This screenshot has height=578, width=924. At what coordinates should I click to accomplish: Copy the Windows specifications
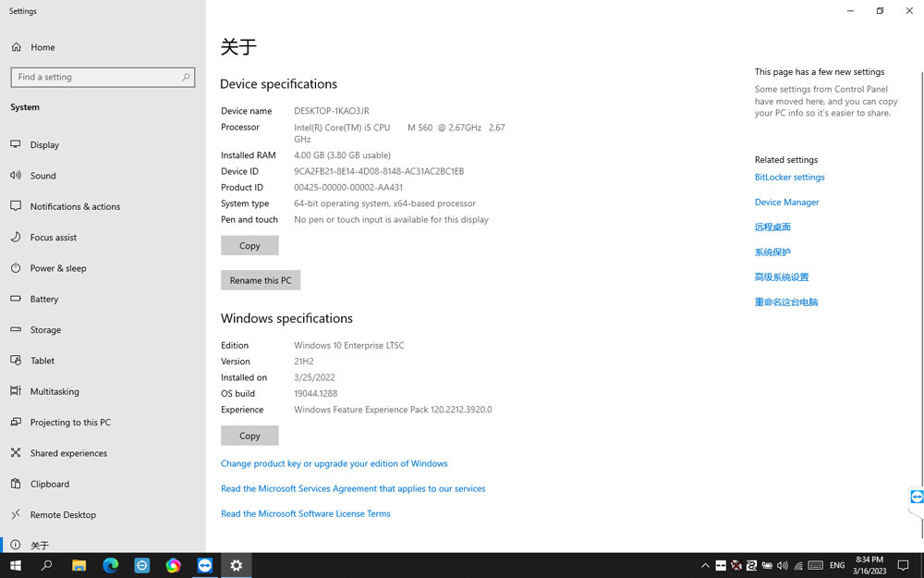pyautogui.click(x=249, y=436)
